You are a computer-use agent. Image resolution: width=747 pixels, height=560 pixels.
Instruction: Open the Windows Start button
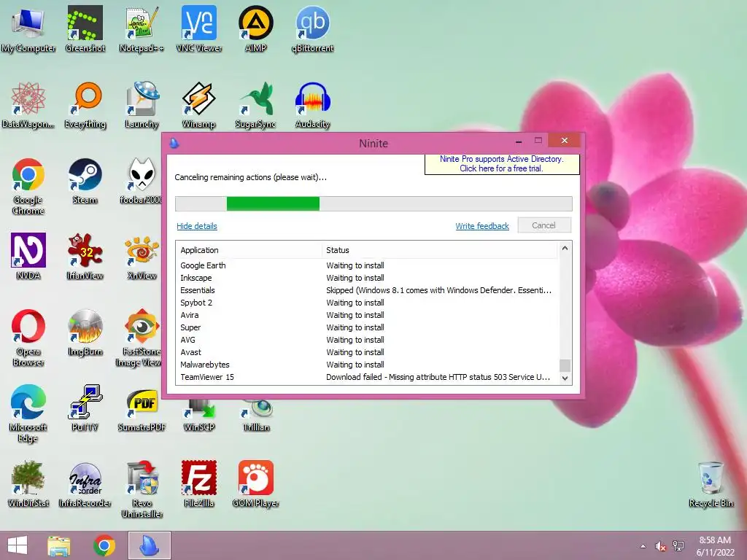pos(18,545)
